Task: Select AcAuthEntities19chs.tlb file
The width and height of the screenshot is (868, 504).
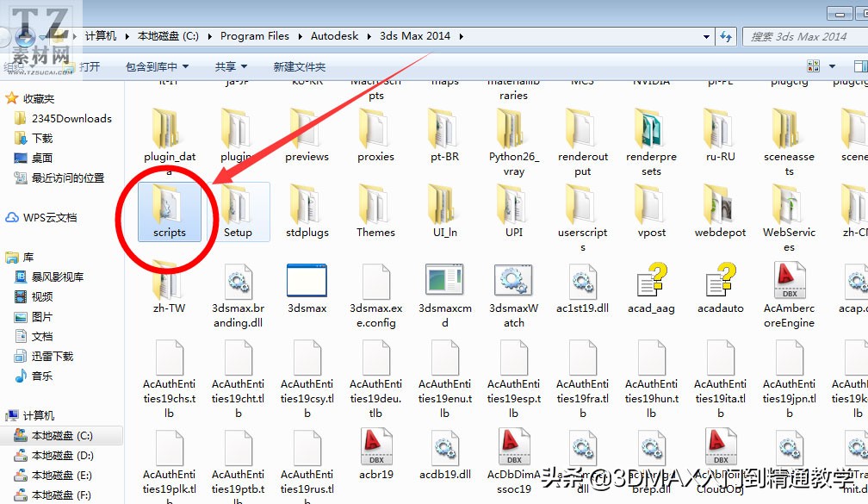Action: point(170,379)
